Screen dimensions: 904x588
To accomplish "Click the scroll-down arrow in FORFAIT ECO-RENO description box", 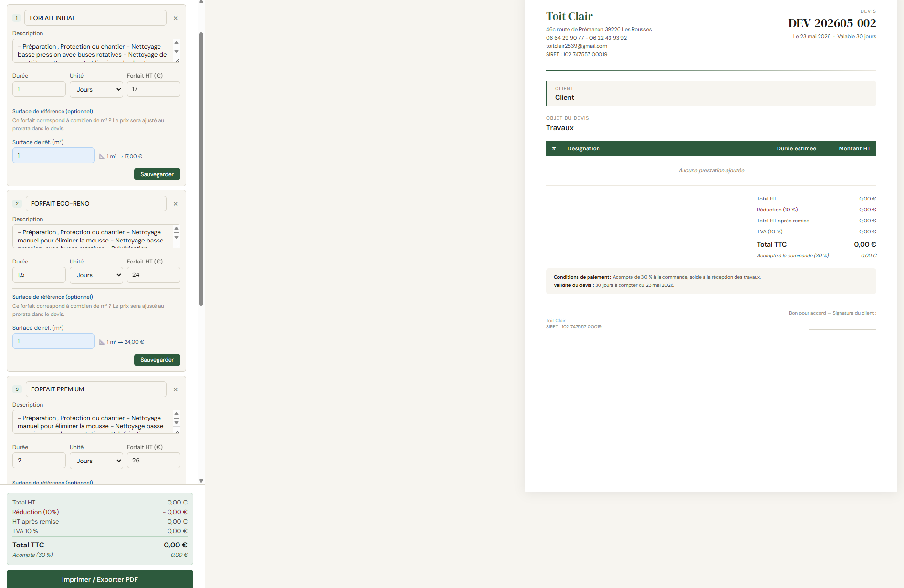I will [x=176, y=237].
